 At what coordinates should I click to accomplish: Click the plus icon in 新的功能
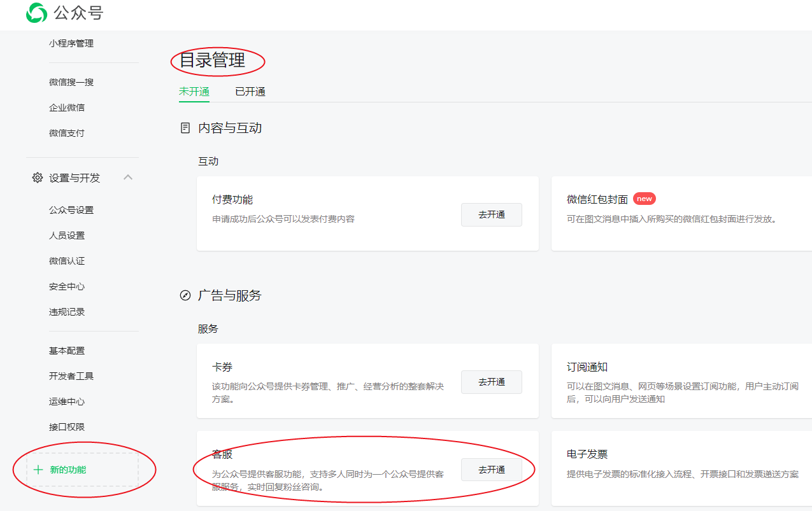pos(38,470)
